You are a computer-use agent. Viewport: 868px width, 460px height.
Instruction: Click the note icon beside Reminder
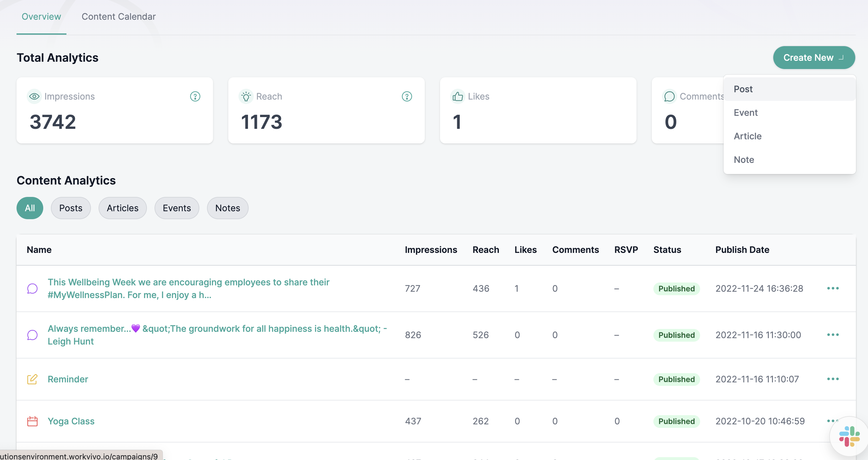point(32,380)
